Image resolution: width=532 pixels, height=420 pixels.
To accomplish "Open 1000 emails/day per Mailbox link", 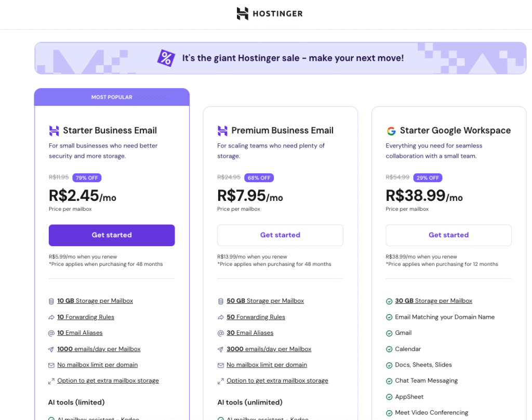I will (x=99, y=349).
